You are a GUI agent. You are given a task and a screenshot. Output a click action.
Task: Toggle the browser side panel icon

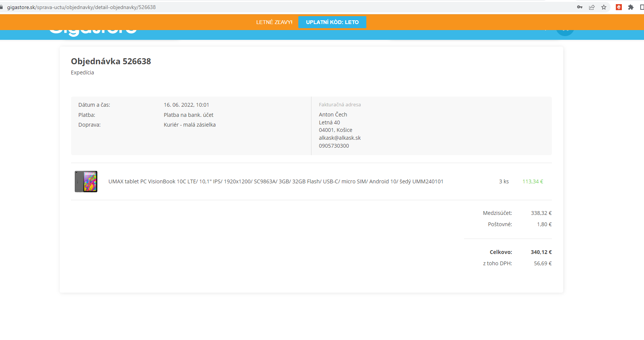[x=641, y=7]
